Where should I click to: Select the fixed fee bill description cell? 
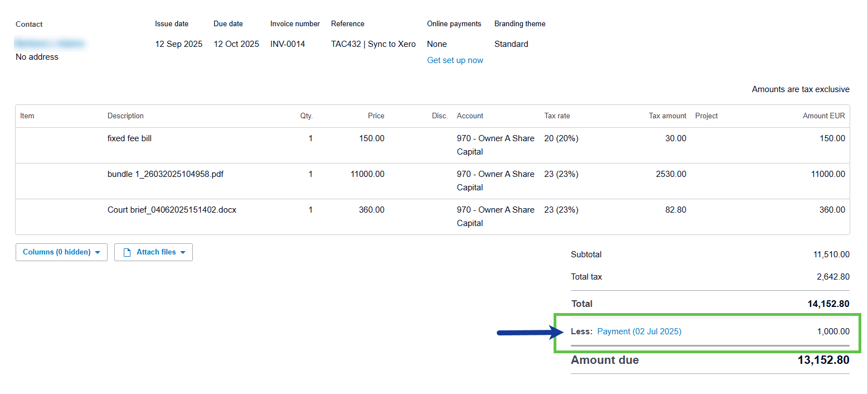129,138
